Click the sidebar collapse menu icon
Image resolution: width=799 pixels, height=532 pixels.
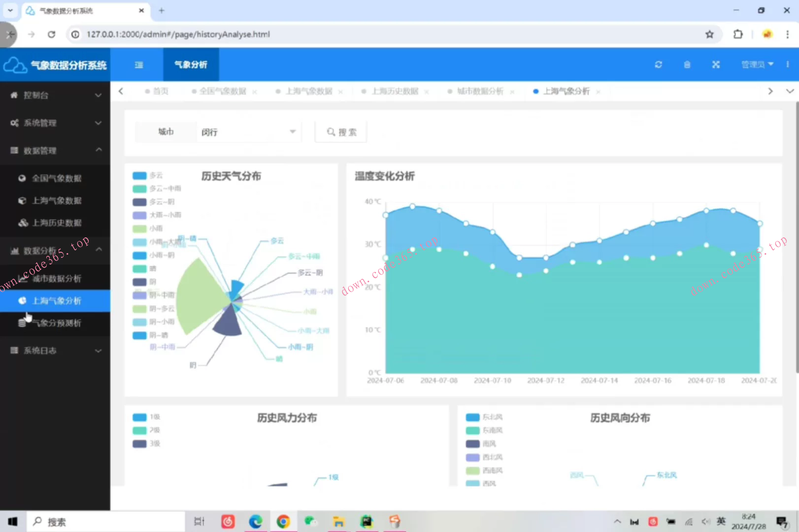(x=139, y=65)
